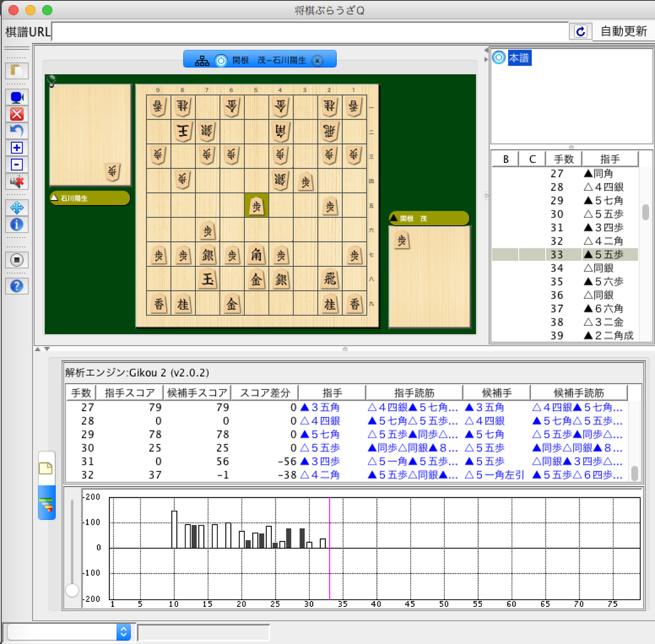Click the pawn in 関根 茂's hand
Screen dimensions: 655x644
click(x=402, y=241)
